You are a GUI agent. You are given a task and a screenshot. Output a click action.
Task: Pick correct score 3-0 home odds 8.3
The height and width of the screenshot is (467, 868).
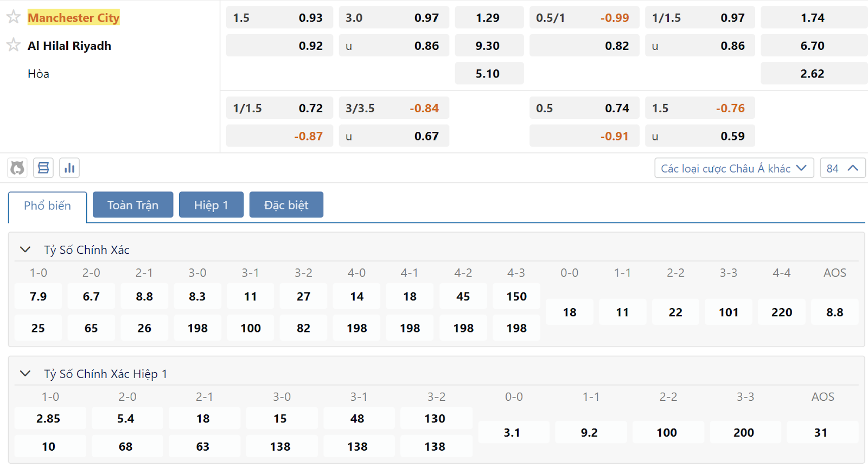point(197,296)
